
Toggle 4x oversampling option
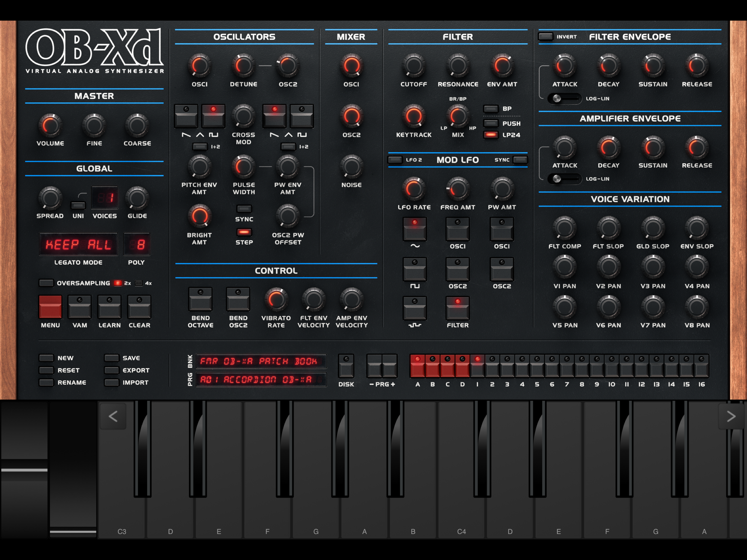tap(139, 283)
